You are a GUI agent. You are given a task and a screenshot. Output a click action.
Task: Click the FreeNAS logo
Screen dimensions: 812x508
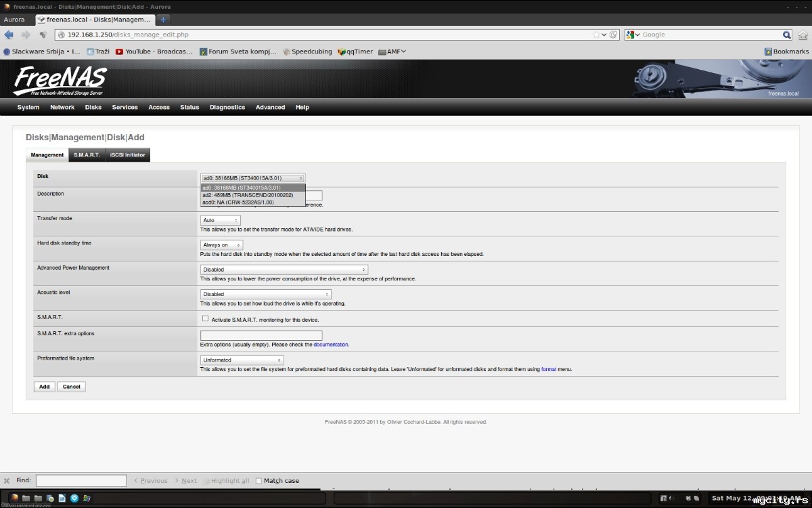[x=60, y=81]
